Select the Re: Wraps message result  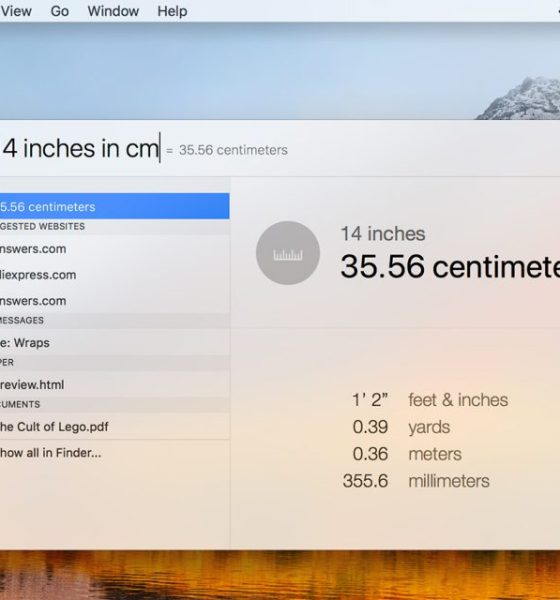pyautogui.click(x=114, y=342)
